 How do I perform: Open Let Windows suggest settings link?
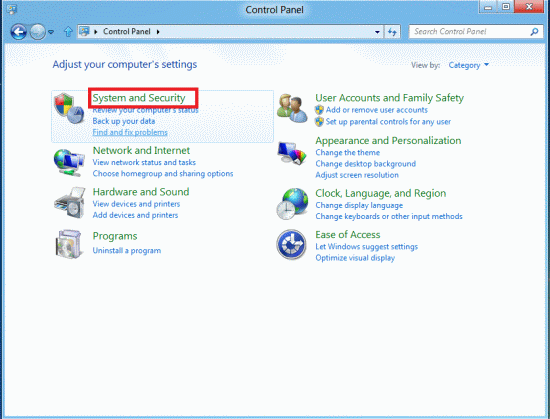pyautogui.click(x=367, y=246)
